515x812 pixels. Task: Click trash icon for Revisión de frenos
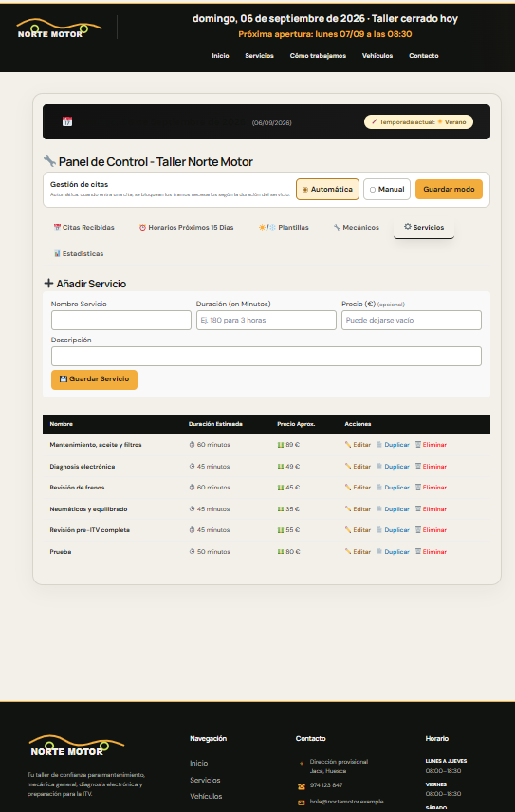pyautogui.click(x=418, y=488)
